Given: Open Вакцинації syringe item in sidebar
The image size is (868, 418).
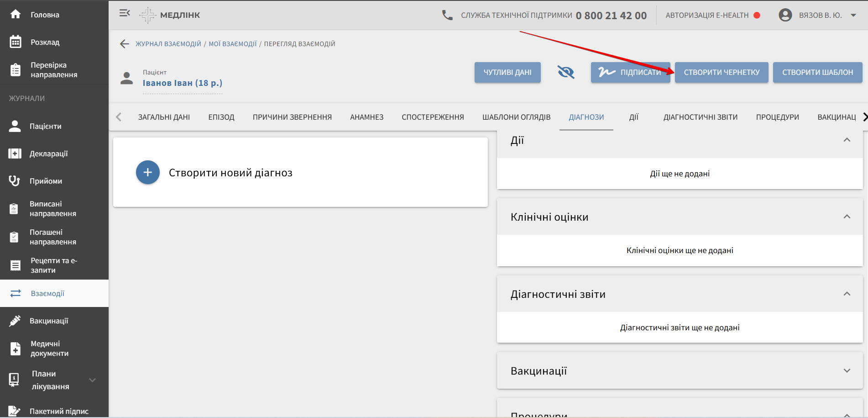Looking at the screenshot, I should [x=16, y=321].
